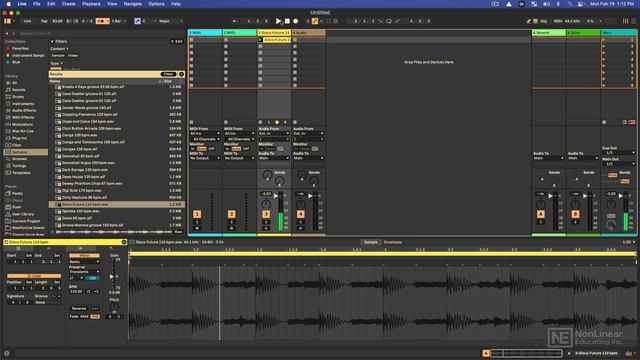Click the Link button
The height and width of the screenshot is (360, 640).
point(27,21)
